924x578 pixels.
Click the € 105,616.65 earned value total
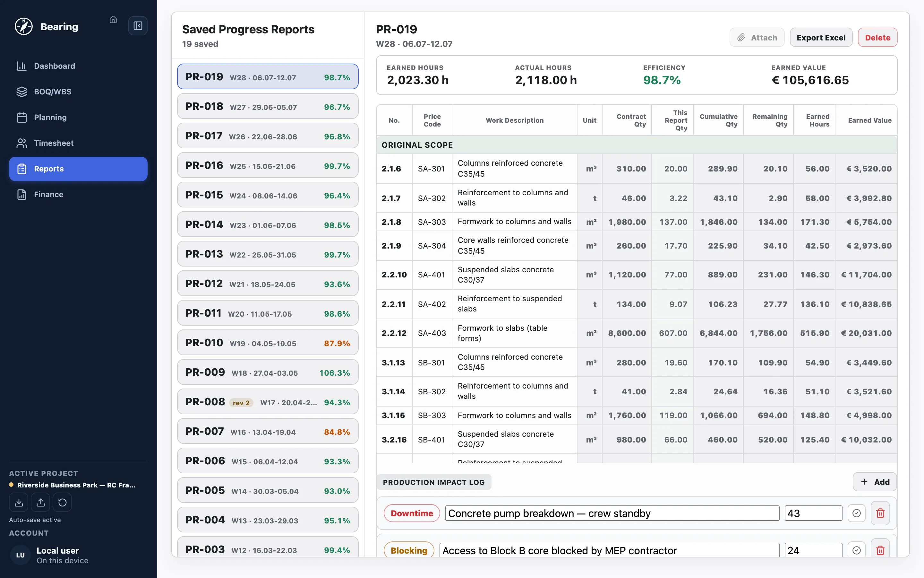tap(810, 80)
